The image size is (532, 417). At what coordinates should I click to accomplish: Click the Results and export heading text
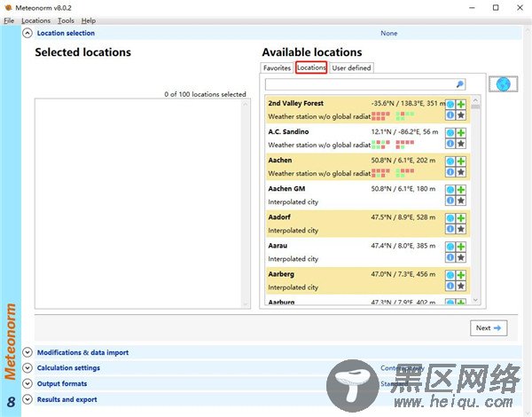67,399
